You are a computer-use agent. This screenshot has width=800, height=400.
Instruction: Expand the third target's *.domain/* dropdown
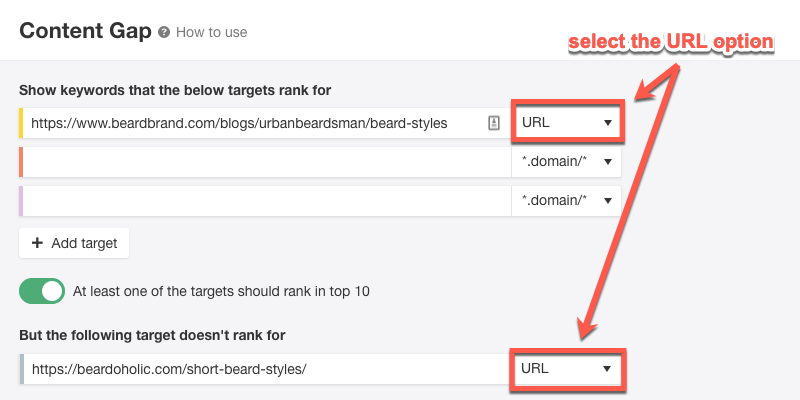566,201
